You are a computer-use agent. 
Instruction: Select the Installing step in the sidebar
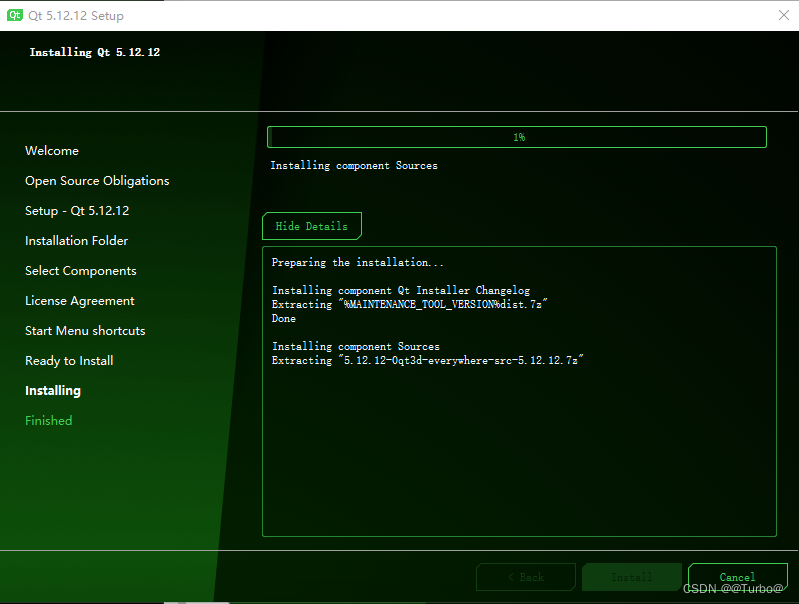[53, 391]
